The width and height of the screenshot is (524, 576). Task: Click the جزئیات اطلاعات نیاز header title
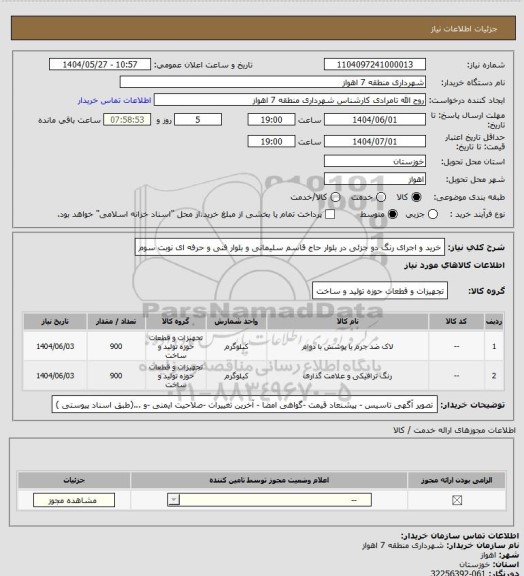[464, 29]
